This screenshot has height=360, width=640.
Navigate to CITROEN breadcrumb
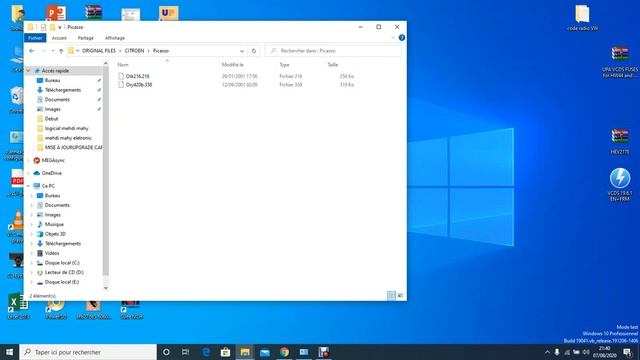coord(134,51)
